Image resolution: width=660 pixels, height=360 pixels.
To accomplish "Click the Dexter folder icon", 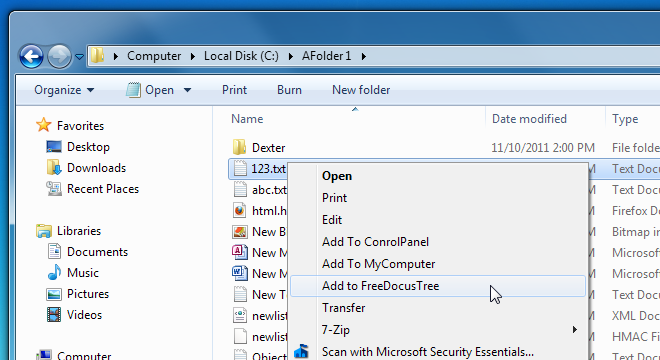I will tap(240, 147).
